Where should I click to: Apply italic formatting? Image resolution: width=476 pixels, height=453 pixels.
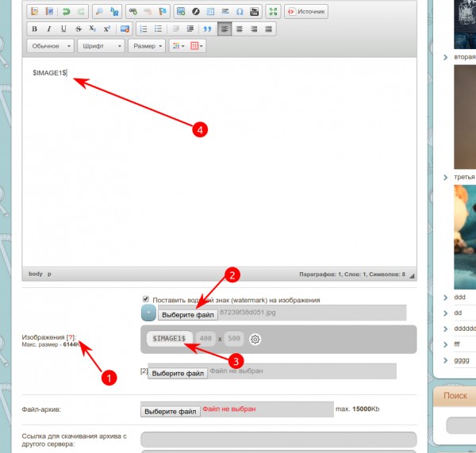[49, 29]
